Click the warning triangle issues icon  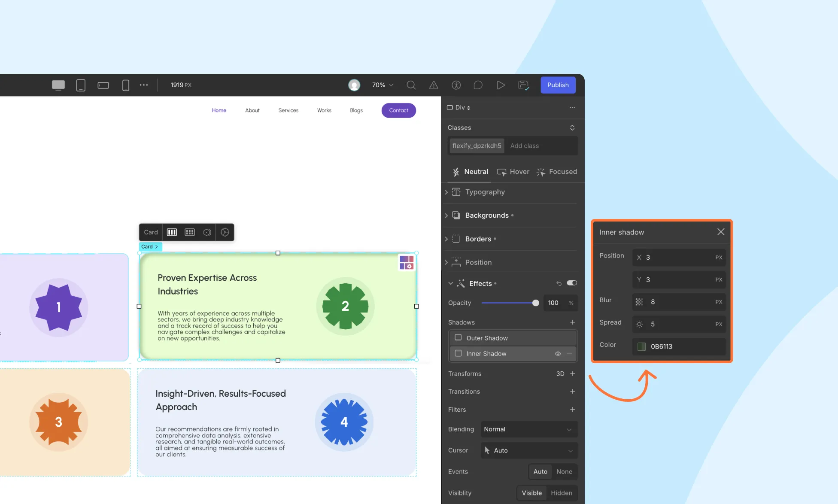434,85
